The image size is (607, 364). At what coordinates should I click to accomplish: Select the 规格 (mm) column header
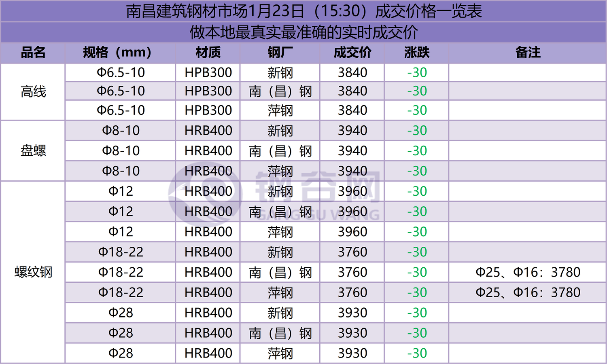click(117, 53)
